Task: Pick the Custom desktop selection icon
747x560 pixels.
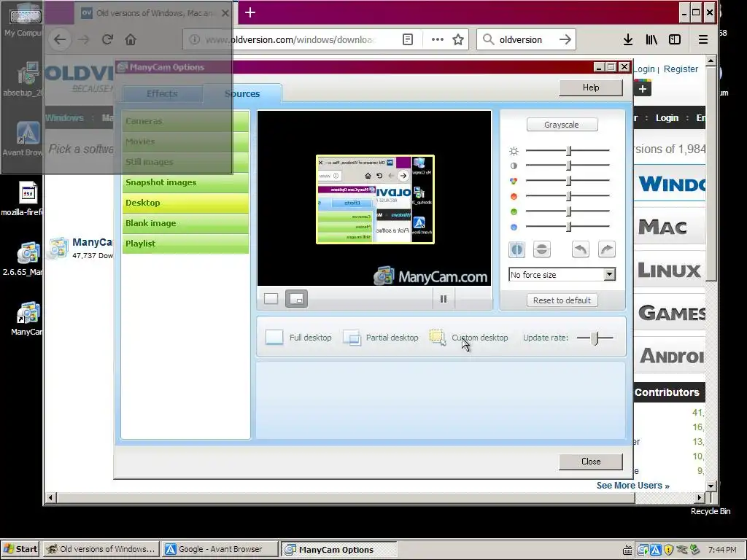Action: click(438, 337)
